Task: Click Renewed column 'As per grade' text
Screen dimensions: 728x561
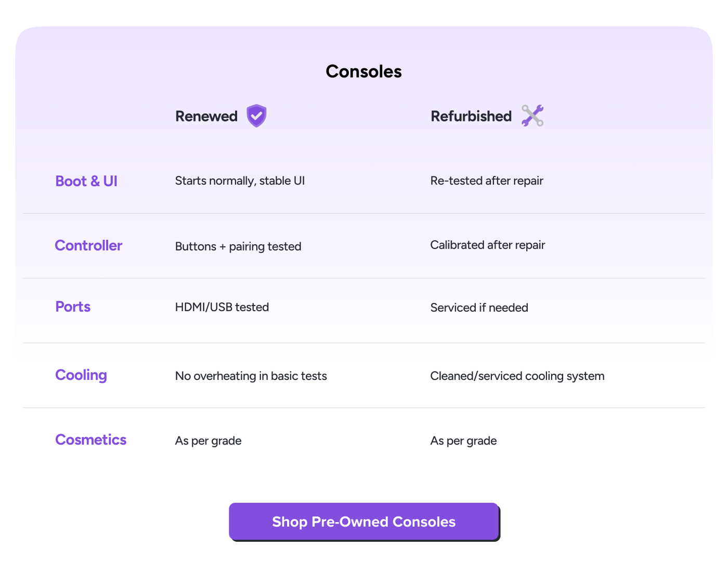Action: click(x=209, y=441)
